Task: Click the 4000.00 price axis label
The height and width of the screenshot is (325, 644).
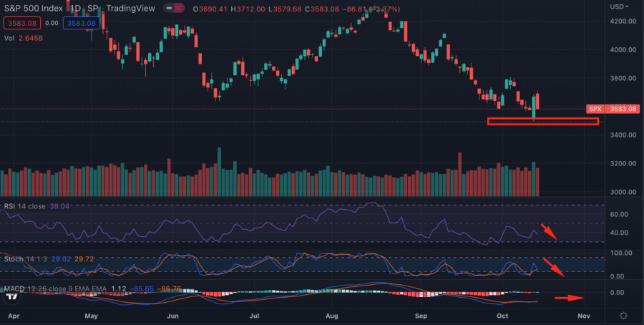Action: tap(623, 49)
